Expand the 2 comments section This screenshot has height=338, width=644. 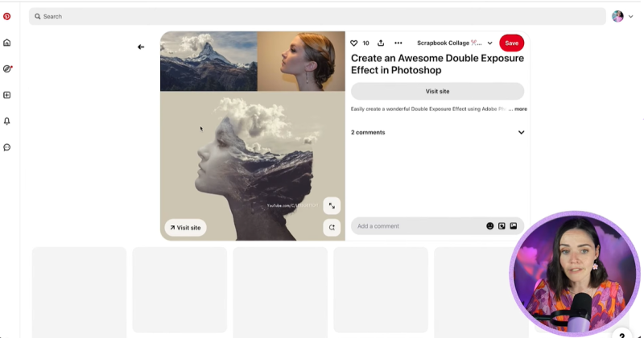click(521, 132)
